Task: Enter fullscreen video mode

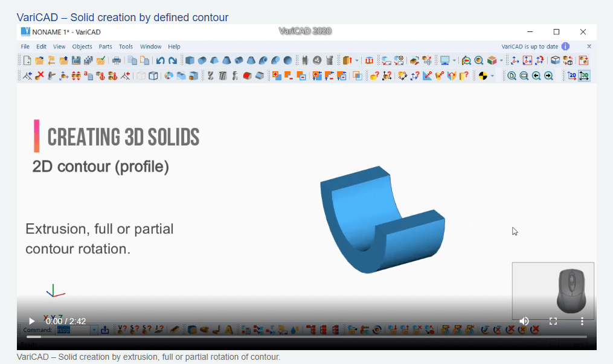Action: pyautogui.click(x=553, y=321)
